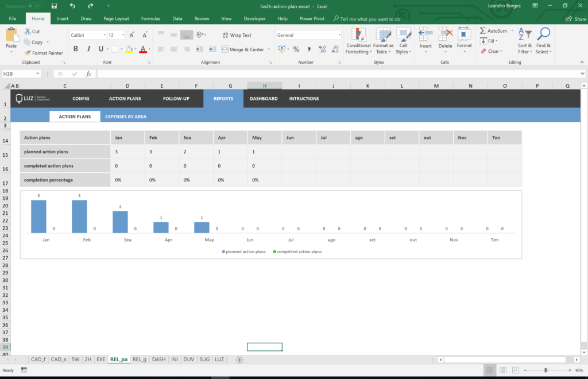This screenshot has width=588, height=379.
Task: Open the DASHBOARD section in the sheet header
Action: point(263,98)
